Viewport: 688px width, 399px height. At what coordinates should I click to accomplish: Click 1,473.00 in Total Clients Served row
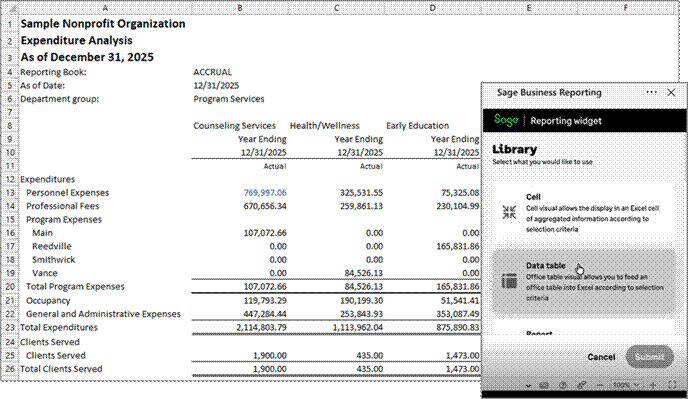pos(462,369)
